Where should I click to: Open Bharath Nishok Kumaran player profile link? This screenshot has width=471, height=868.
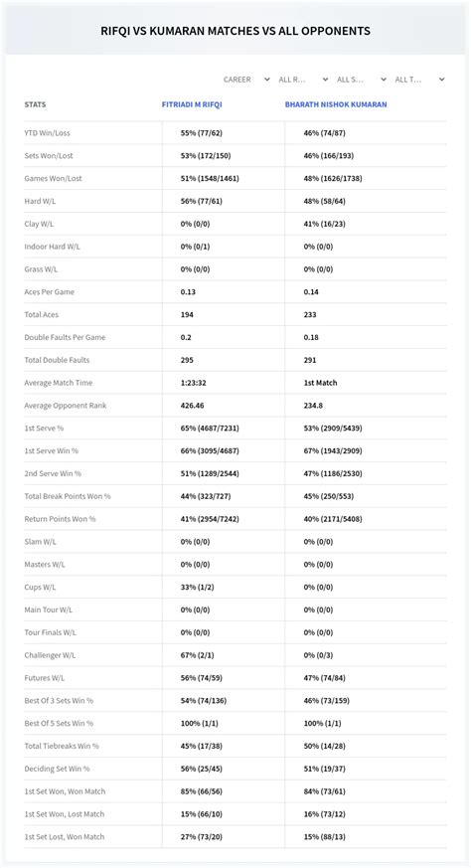pyautogui.click(x=336, y=104)
